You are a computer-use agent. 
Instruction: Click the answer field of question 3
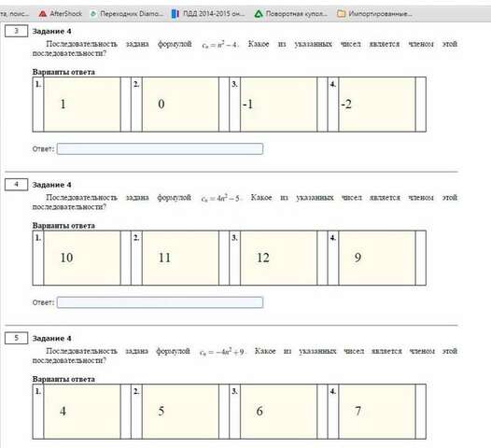(x=160, y=148)
